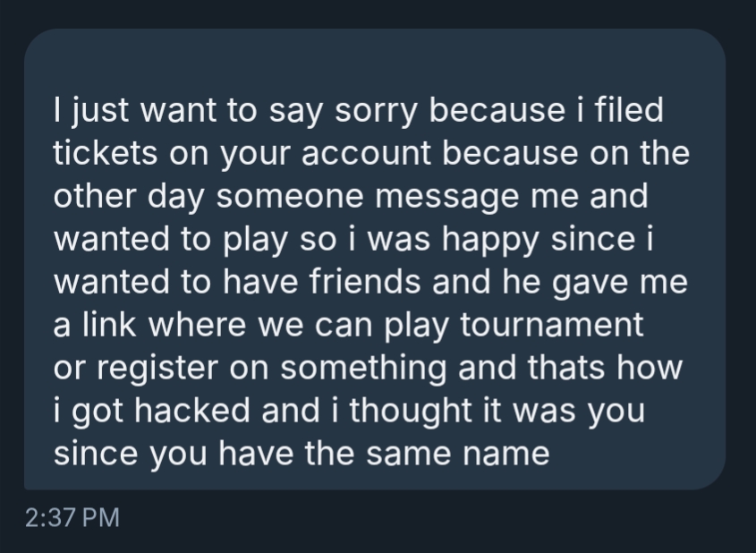Click the last line "since you have the same name"
The height and width of the screenshot is (553, 756).
[302, 453]
